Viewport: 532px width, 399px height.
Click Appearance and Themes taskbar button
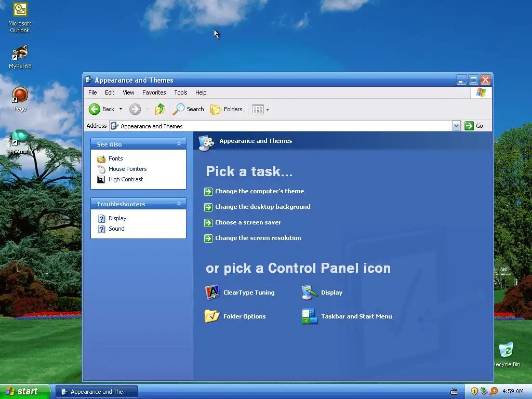click(96, 392)
